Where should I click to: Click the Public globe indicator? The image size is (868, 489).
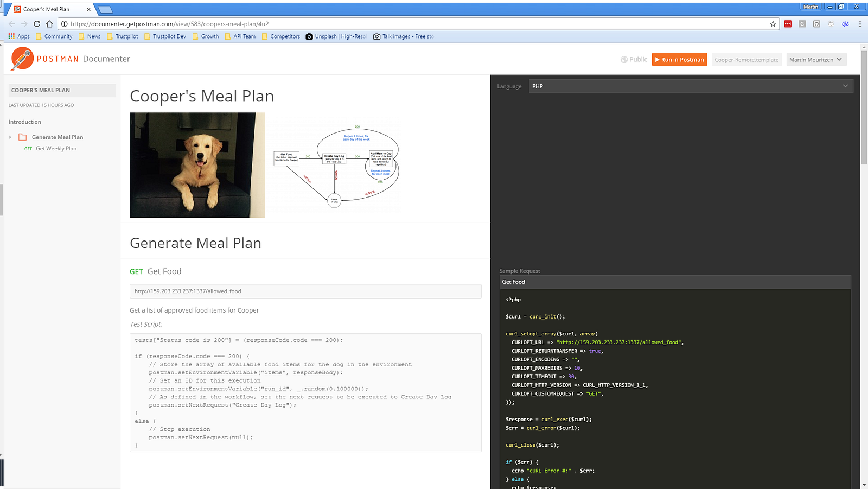click(x=634, y=60)
